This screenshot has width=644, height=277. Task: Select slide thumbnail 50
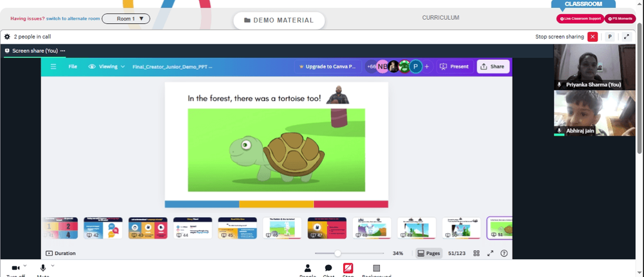point(461,228)
